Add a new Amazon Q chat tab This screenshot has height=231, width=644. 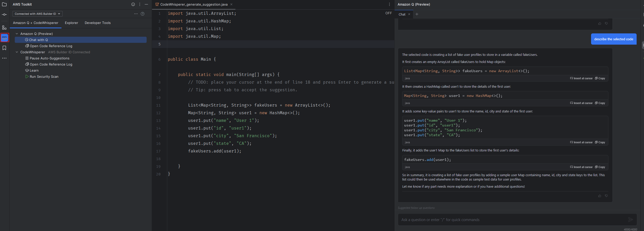click(417, 14)
